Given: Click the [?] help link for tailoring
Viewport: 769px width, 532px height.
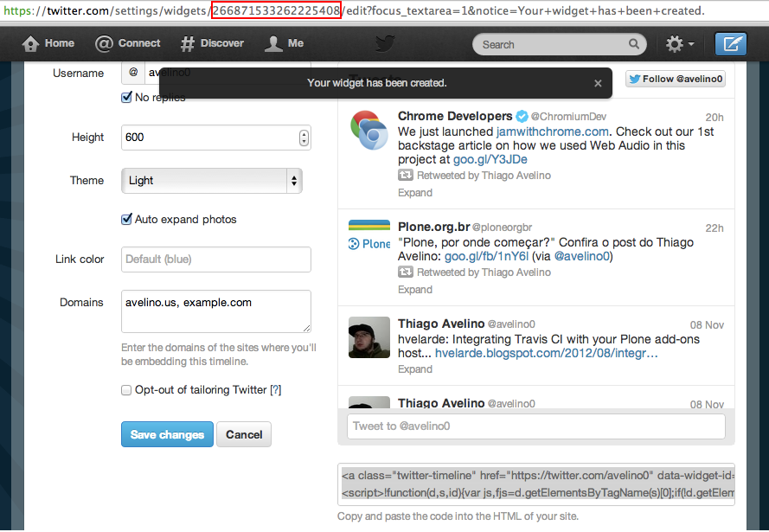Looking at the screenshot, I should (x=276, y=390).
